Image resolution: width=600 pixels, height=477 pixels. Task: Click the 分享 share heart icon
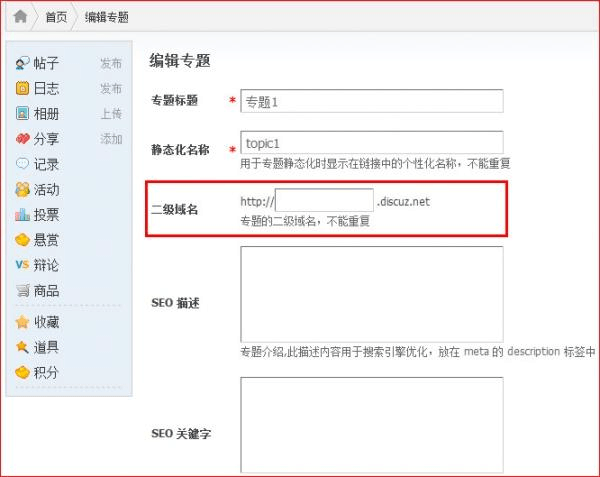tap(22, 139)
